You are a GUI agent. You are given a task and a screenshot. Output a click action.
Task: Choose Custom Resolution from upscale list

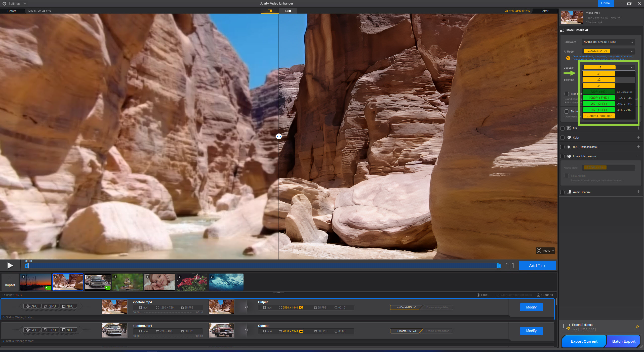pyautogui.click(x=599, y=116)
